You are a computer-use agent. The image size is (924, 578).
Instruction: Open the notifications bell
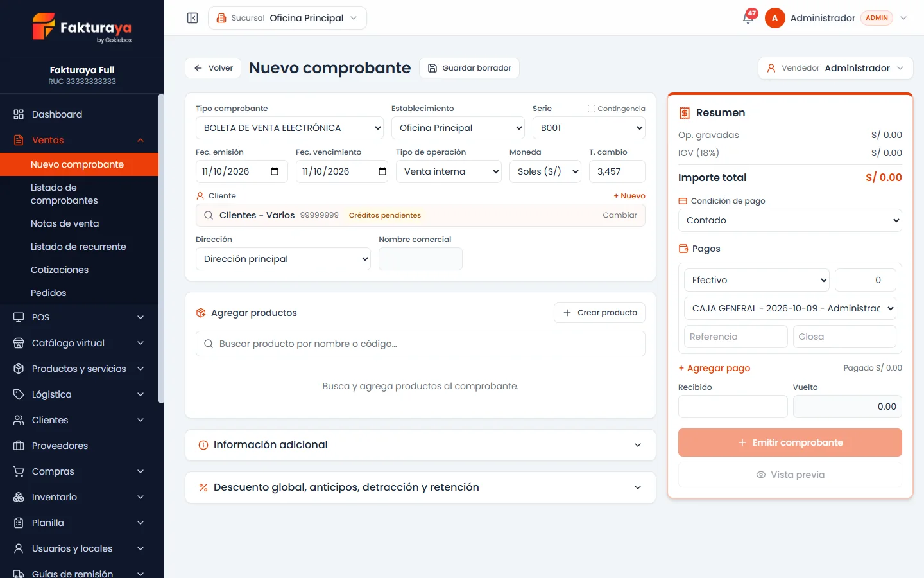[748, 18]
